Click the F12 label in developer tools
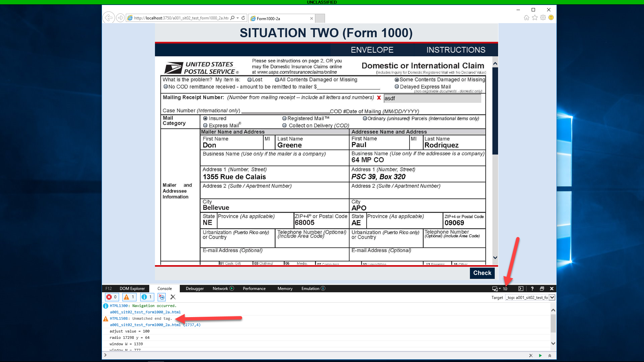The image size is (644, 362). [x=108, y=289]
